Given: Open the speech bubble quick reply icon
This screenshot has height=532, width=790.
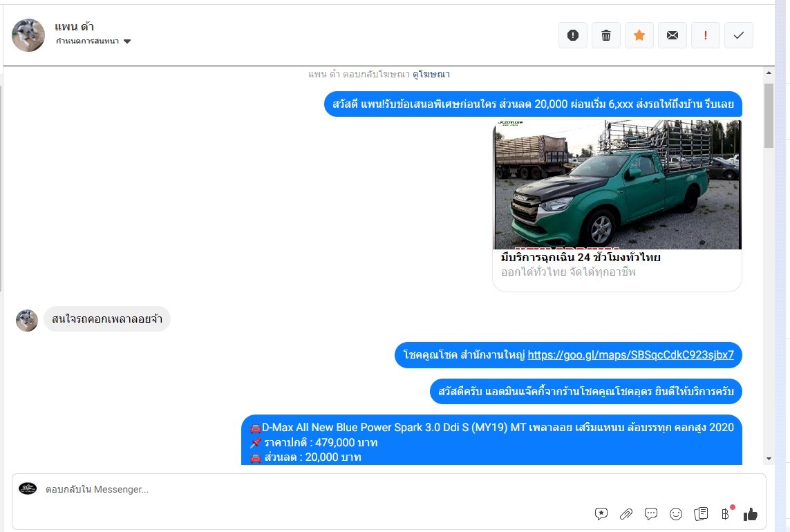Looking at the screenshot, I should [651, 513].
